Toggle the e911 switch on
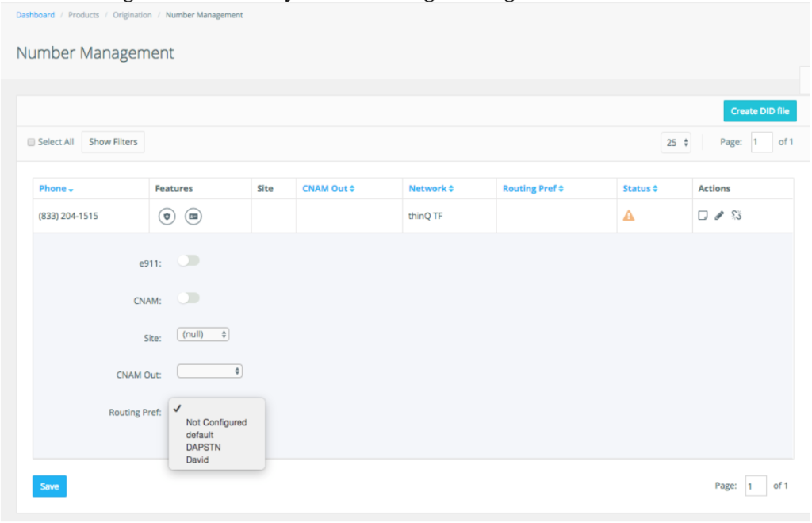812x523 pixels. pyautogui.click(x=188, y=260)
